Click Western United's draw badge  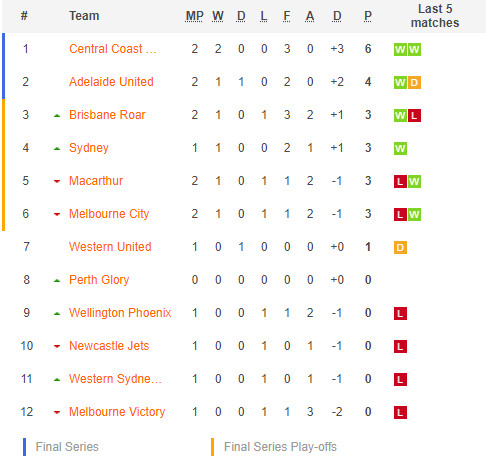pos(400,247)
